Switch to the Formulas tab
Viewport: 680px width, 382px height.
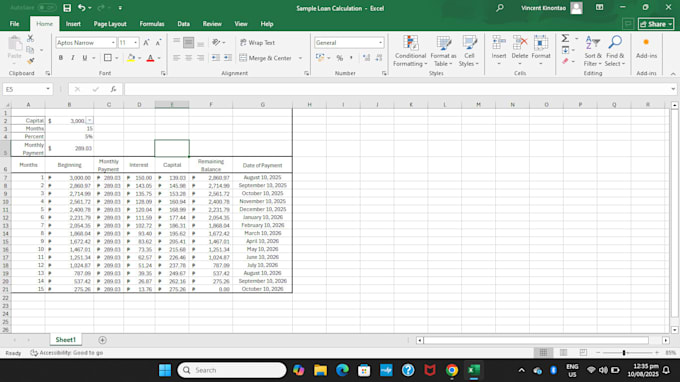152,24
